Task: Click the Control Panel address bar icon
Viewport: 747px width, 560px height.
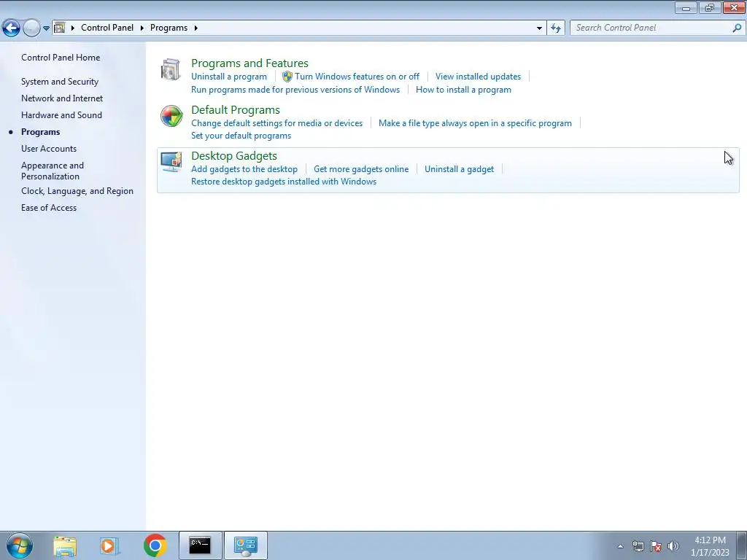Action: [x=60, y=28]
